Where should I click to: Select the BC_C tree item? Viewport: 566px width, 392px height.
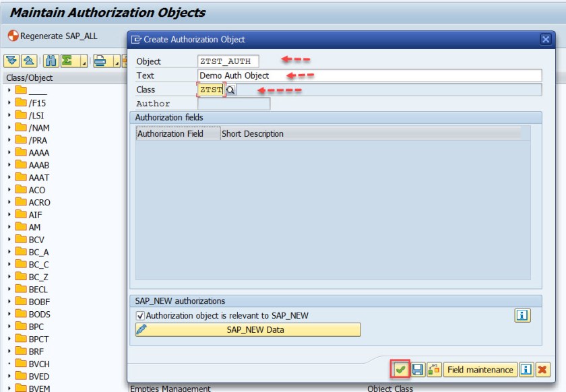[x=38, y=265]
